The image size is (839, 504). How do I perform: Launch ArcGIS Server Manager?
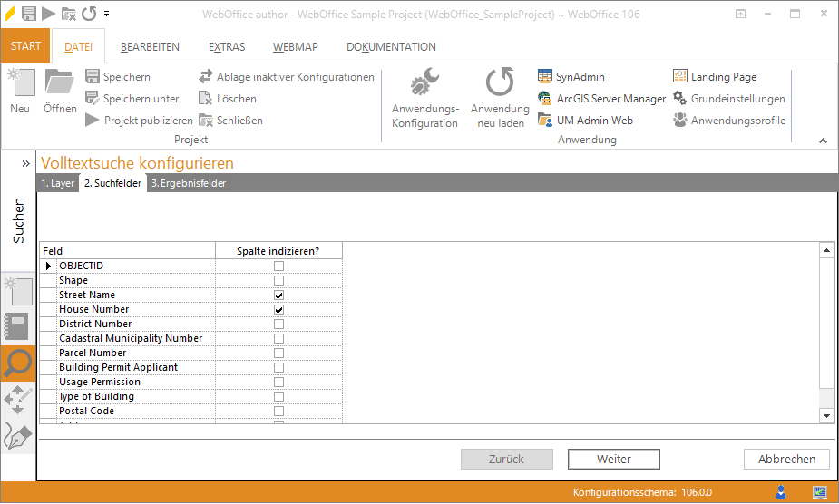(545, 99)
